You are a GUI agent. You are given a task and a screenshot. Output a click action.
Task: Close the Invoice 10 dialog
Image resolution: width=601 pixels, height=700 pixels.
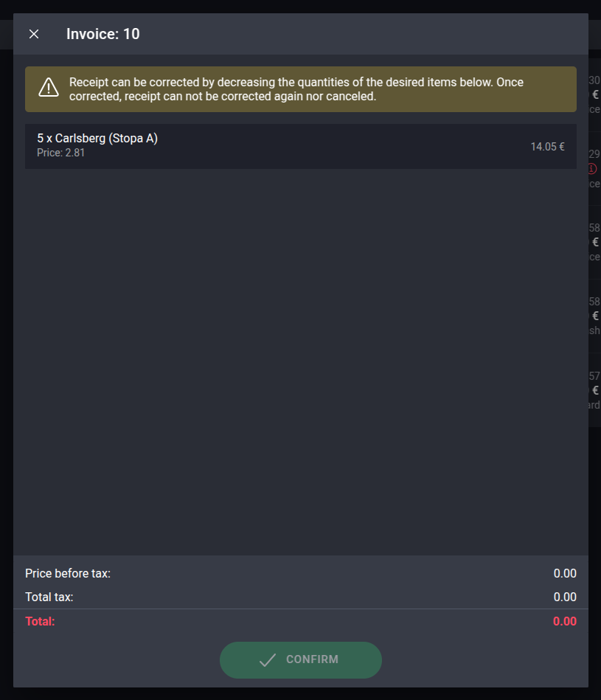point(34,34)
